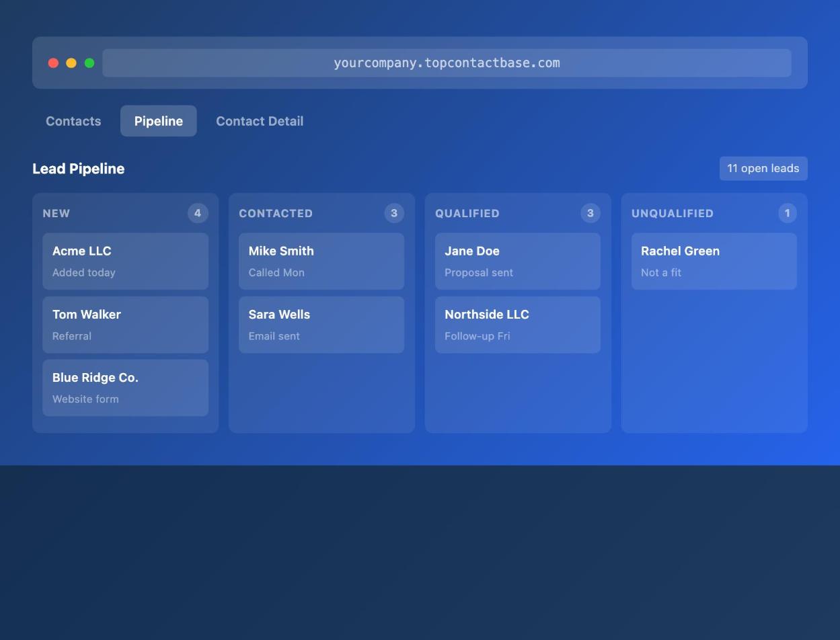This screenshot has height=640, width=840.
Task: Open the Mike Smith card
Action: (x=321, y=262)
